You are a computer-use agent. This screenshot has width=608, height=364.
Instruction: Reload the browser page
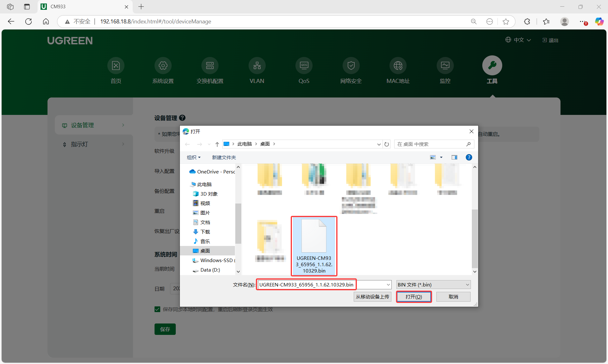[x=28, y=22]
